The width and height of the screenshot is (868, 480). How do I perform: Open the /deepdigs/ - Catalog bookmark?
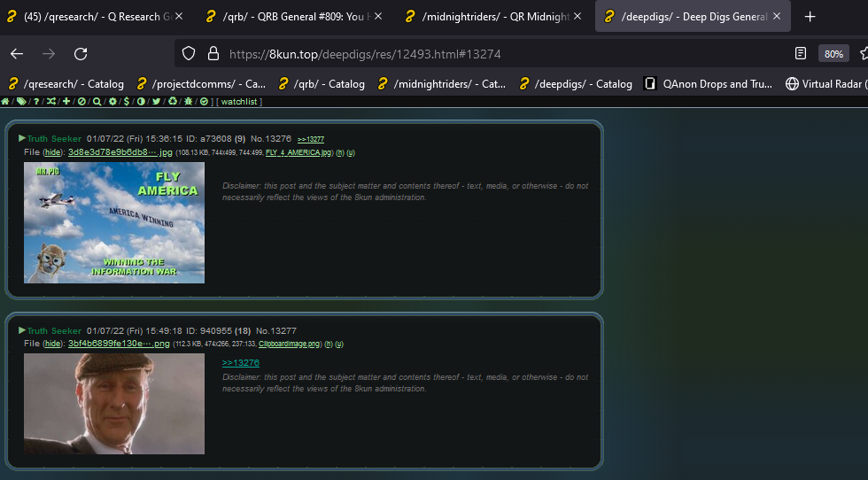click(576, 83)
